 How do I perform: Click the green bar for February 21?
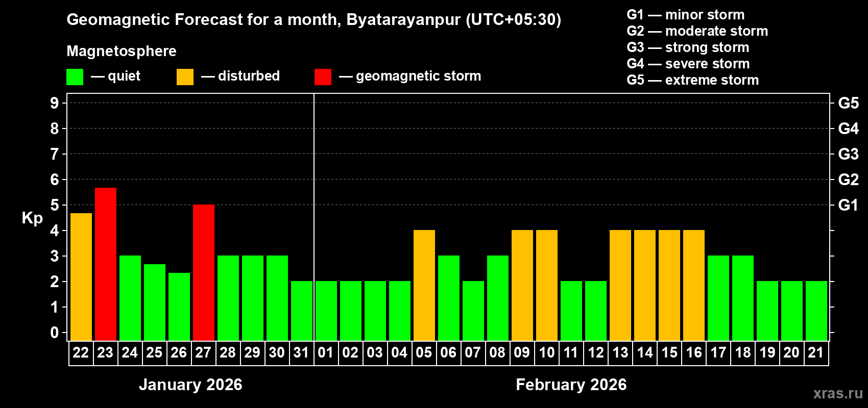[x=816, y=311]
